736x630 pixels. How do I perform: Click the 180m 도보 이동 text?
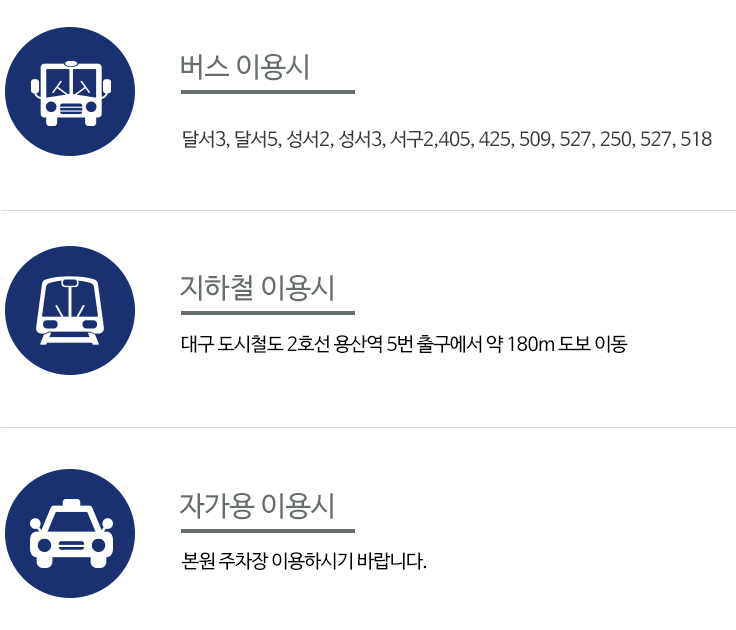pyautogui.click(x=567, y=344)
